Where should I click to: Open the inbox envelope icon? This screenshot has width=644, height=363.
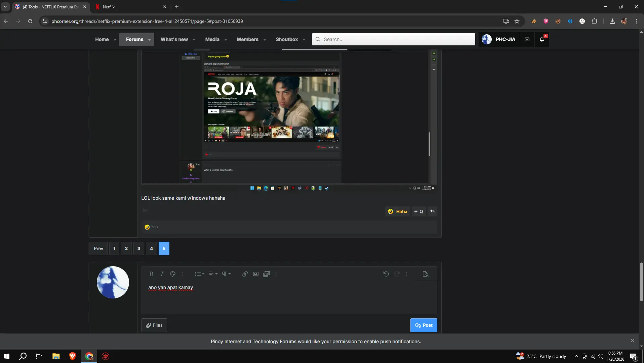tap(527, 39)
